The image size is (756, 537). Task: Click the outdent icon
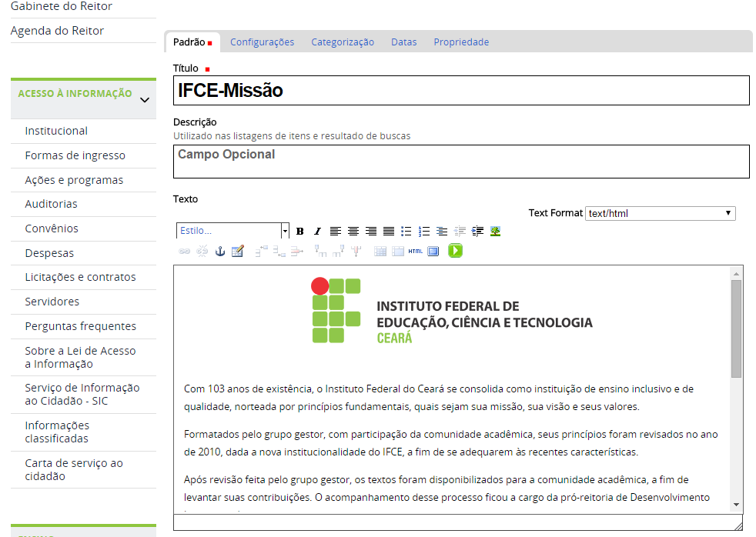460,231
